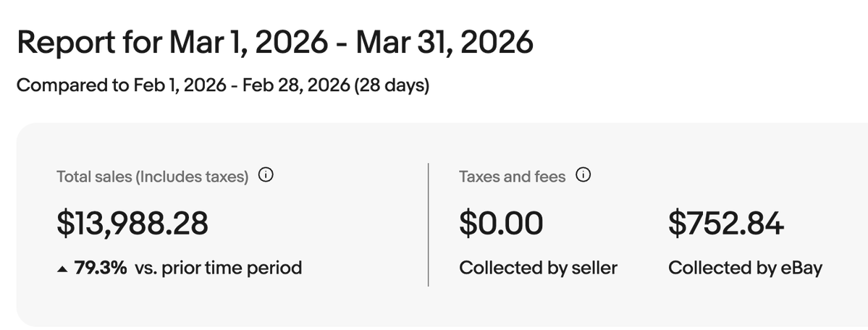The height and width of the screenshot is (330, 868).
Task: Click the upward triangle beside 79.3%
Action: click(62, 269)
